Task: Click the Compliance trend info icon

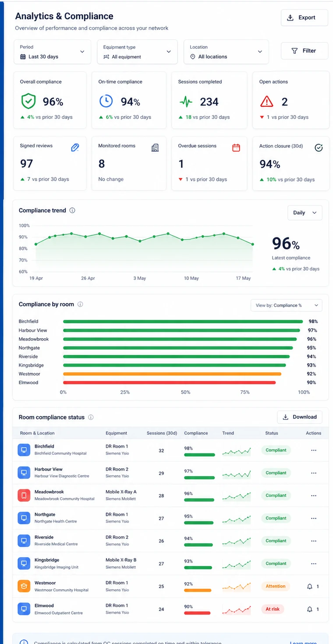Action: (x=72, y=210)
